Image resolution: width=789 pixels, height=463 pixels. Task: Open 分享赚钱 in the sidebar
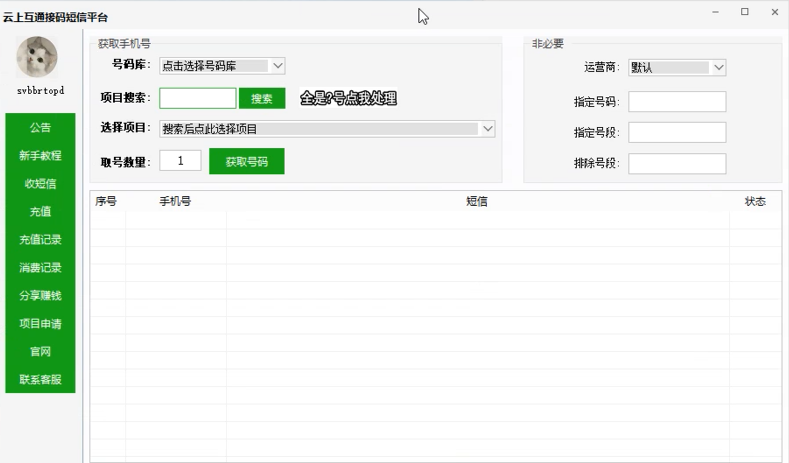(x=40, y=296)
